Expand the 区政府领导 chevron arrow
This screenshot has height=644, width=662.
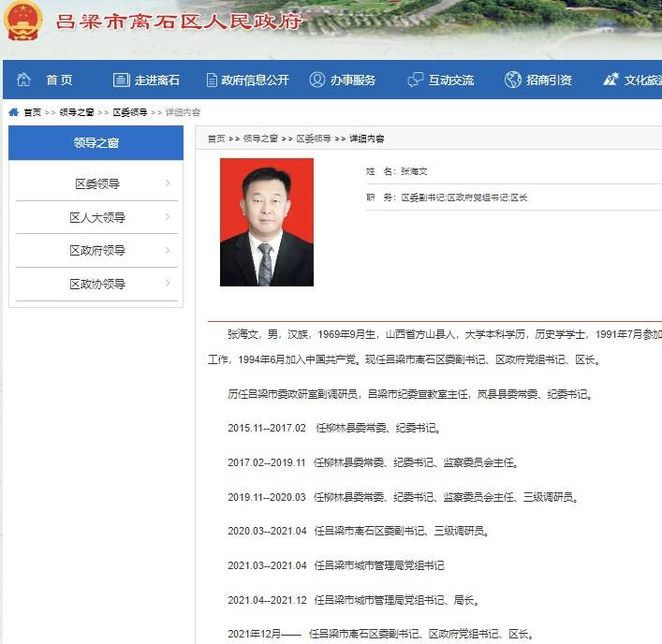tap(168, 250)
